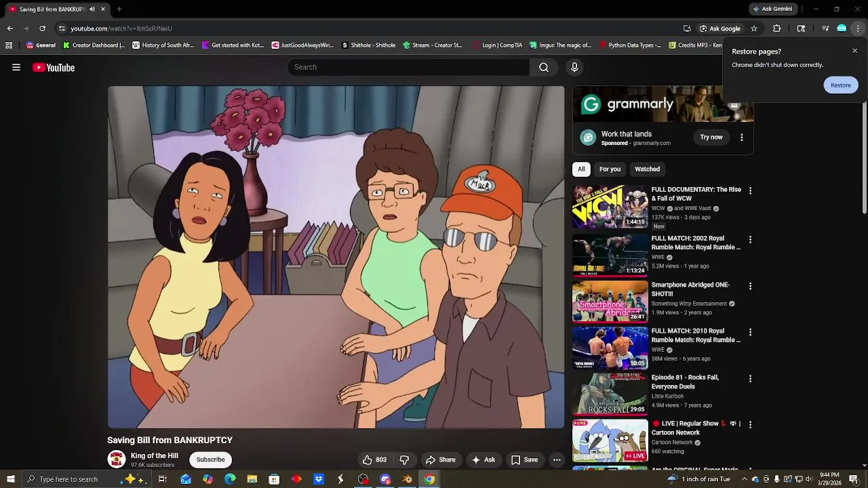868x488 pixels.
Task: Dismiss the Restore pages popup
Action: pyautogui.click(x=854, y=51)
